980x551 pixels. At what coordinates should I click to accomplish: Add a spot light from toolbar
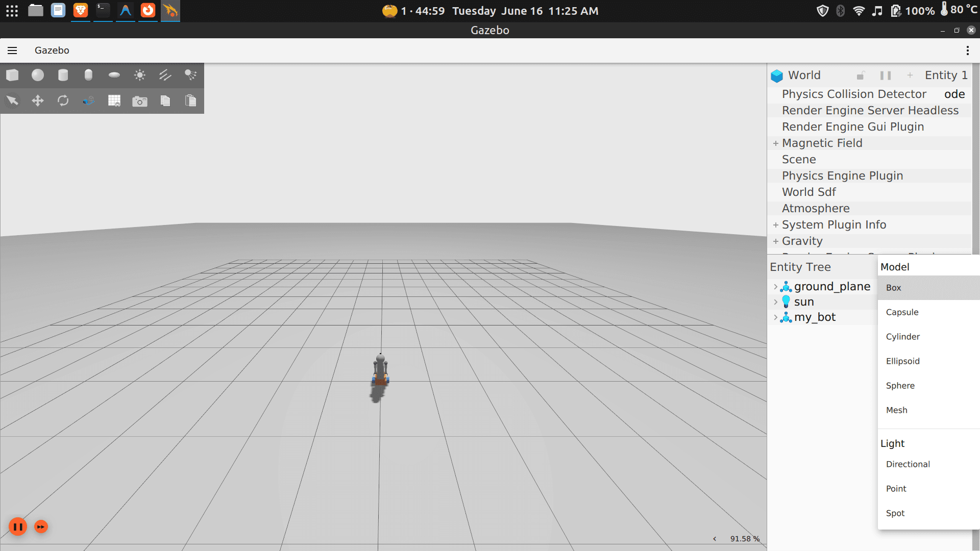coord(191,76)
